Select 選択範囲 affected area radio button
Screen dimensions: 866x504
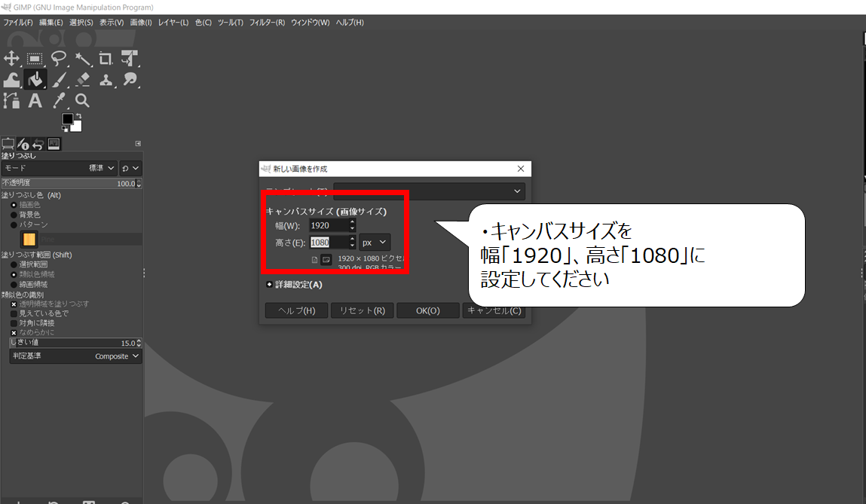14,264
